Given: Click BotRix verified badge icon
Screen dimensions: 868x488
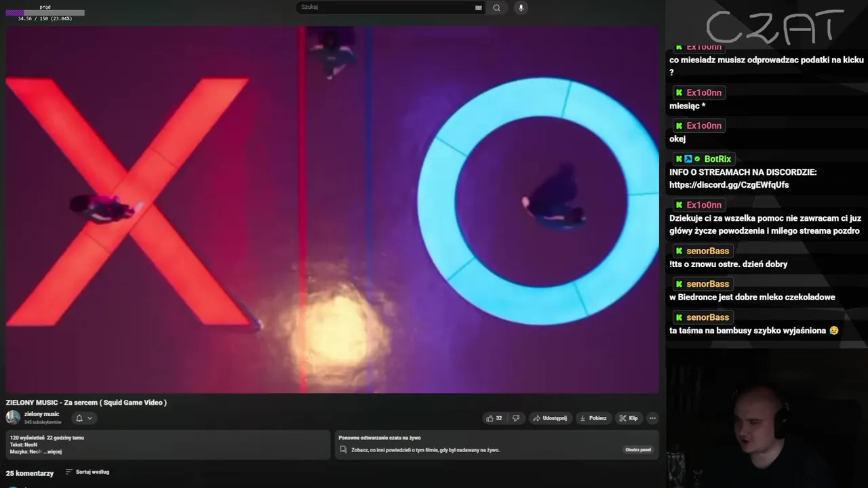Looking at the screenshot, I should coord(697,159).
